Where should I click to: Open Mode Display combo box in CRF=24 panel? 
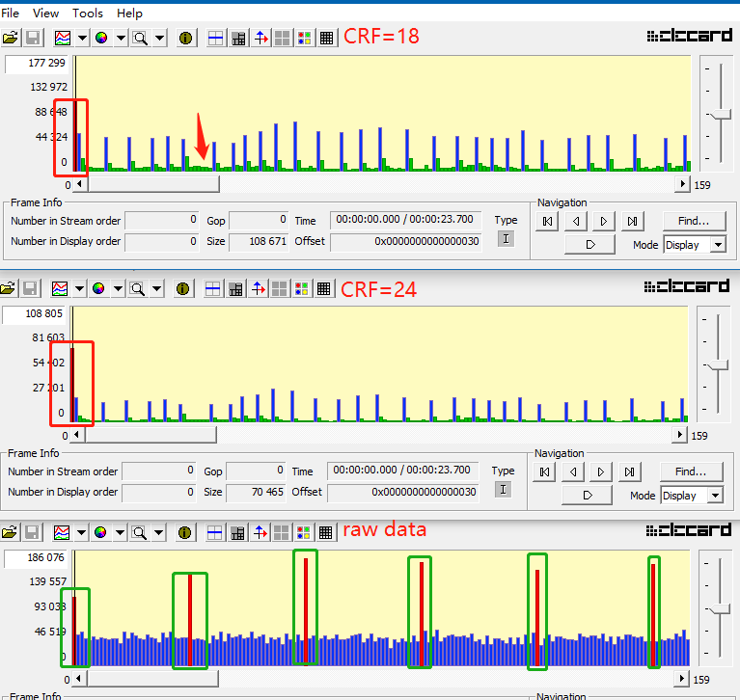pos(692,496)
